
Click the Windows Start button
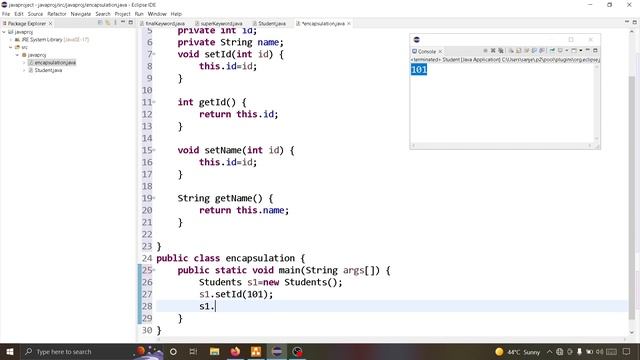[x=10, y=351]
